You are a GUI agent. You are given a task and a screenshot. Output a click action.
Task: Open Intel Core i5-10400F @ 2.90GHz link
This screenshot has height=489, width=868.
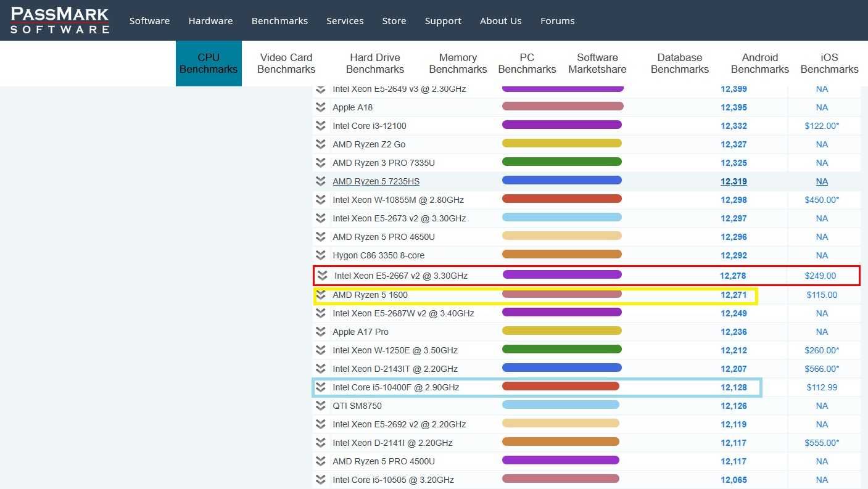396,387
